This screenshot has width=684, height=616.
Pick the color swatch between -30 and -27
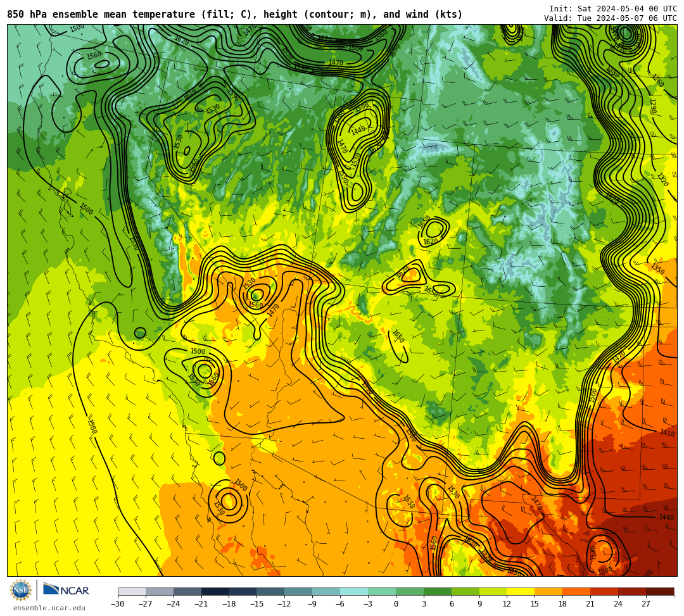coord(132,591)
